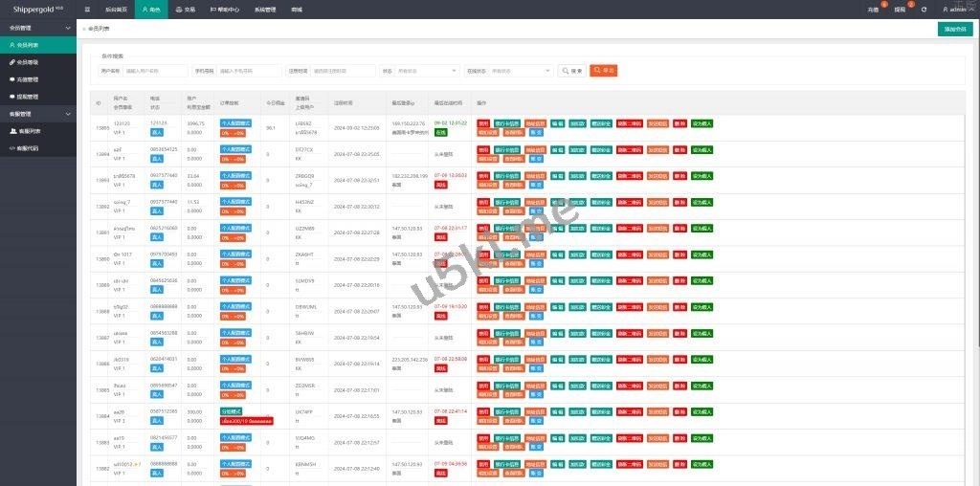Switch to the 帮助中心 top navigation tab

[226, 9]
